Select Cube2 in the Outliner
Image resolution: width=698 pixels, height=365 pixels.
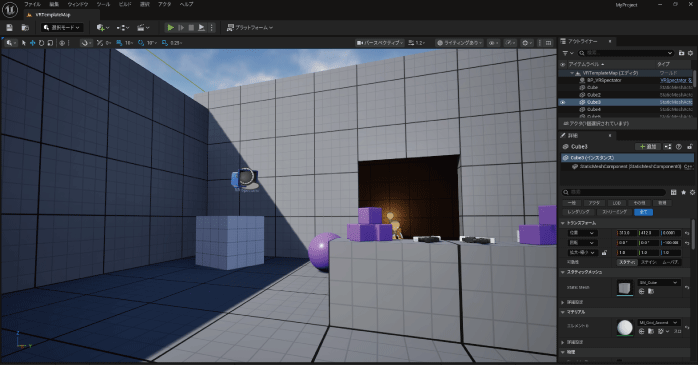[593, 95]
